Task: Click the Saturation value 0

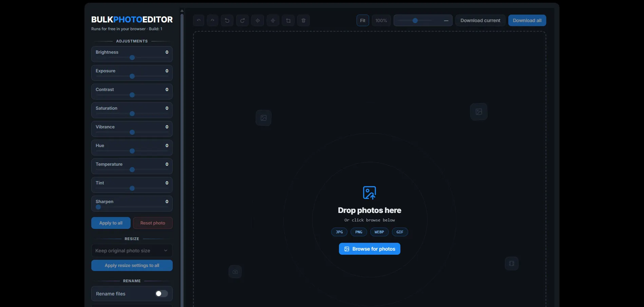Action: click(167, 108)
